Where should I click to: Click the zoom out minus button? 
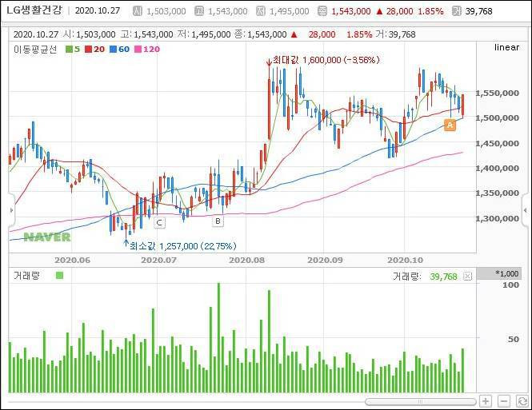click(x=504, y=401)
